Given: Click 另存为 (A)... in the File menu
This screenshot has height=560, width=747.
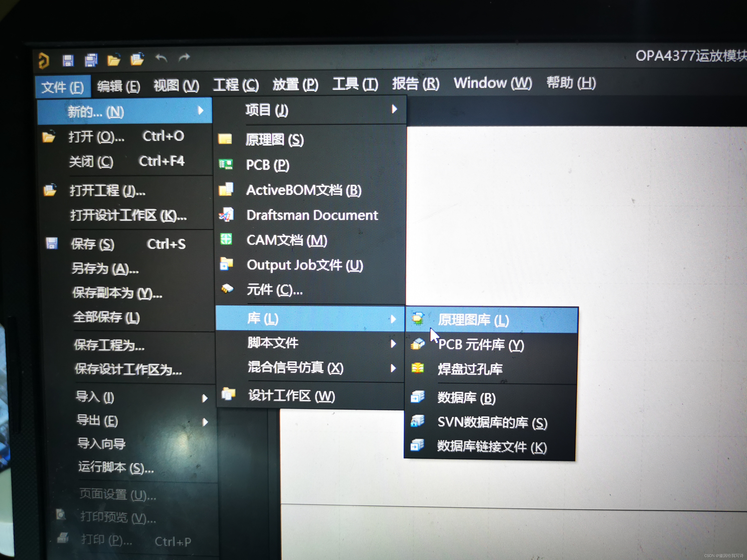Looking at the screenshot, I should click(x=105, y=269).
